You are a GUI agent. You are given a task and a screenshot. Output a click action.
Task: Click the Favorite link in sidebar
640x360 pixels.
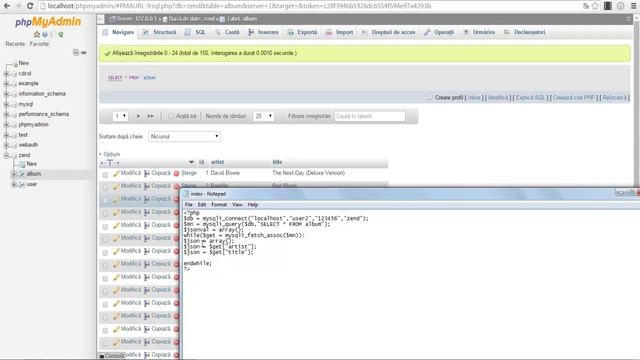[x=39, y=44]
